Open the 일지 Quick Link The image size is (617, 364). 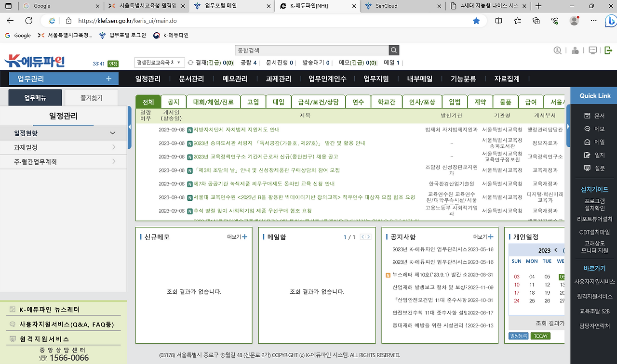[594, 155]
